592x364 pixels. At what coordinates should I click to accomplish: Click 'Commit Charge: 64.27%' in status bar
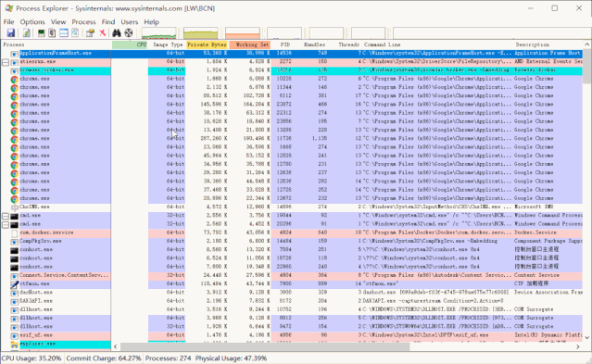(x=104, y=358)
